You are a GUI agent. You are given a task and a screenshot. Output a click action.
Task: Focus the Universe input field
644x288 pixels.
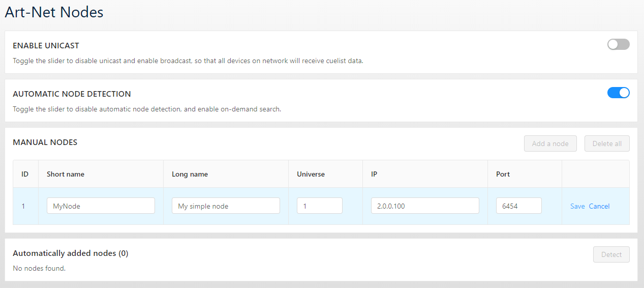(x=320, y=206)
